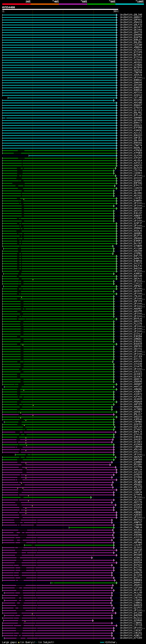Image resolution: width=146 pixels, height=644 pixels.
Task: Click hit label UniRef100_Q10CK6
Action: tap(131, 156)
